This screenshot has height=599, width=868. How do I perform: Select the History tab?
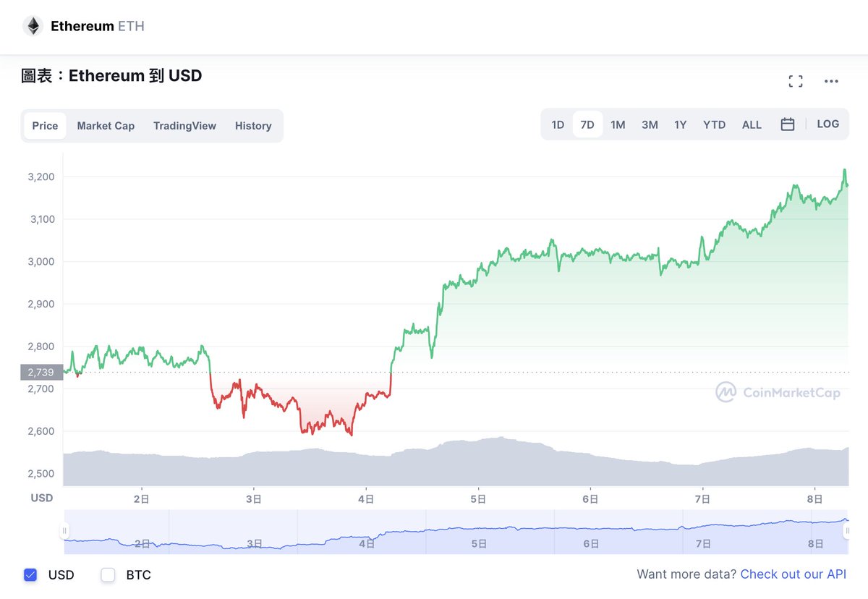253,125
